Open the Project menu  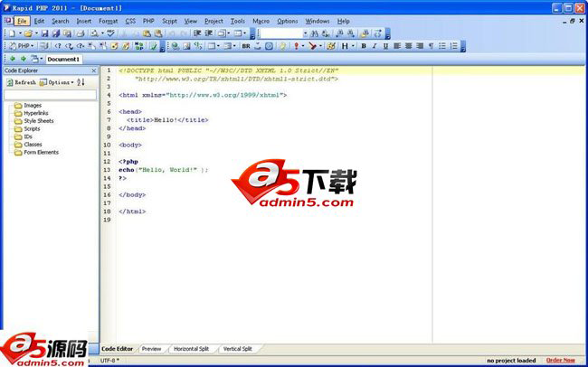[213, 22]
